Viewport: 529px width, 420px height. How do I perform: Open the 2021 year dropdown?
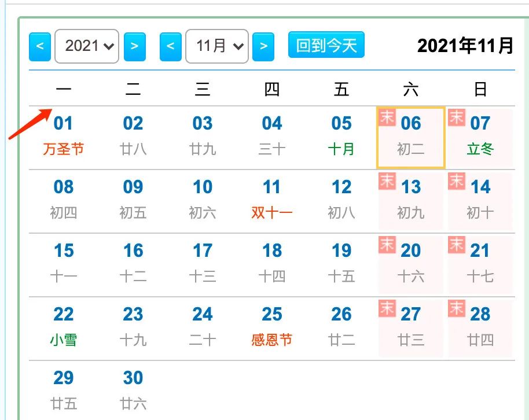pyautogui.click(x=87, y=46)
